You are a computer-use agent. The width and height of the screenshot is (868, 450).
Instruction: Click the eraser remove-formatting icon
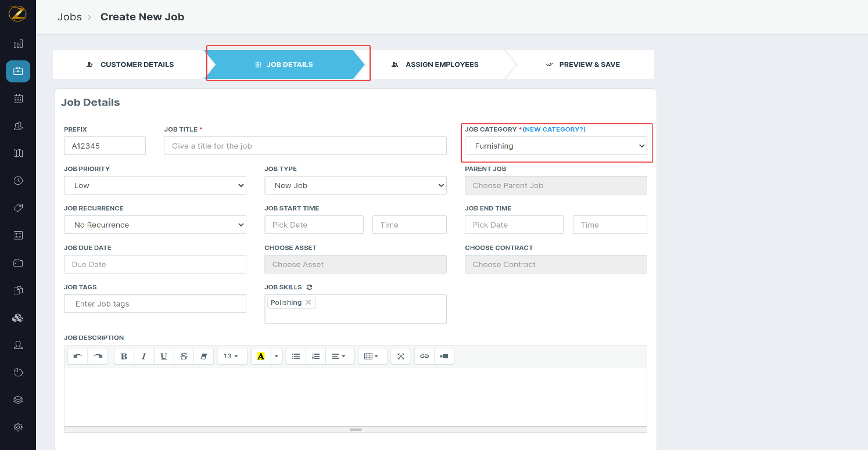[203, 357]
